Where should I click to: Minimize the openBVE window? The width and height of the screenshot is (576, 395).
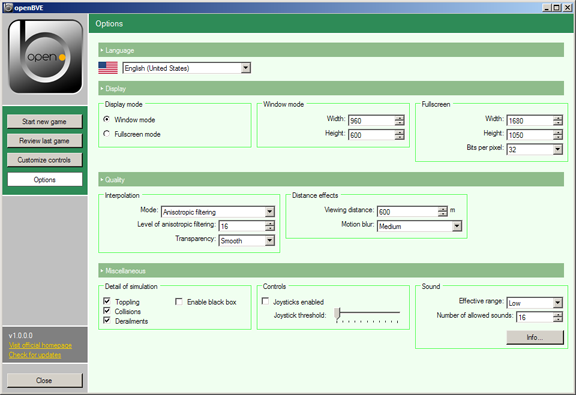pos(547,7)
